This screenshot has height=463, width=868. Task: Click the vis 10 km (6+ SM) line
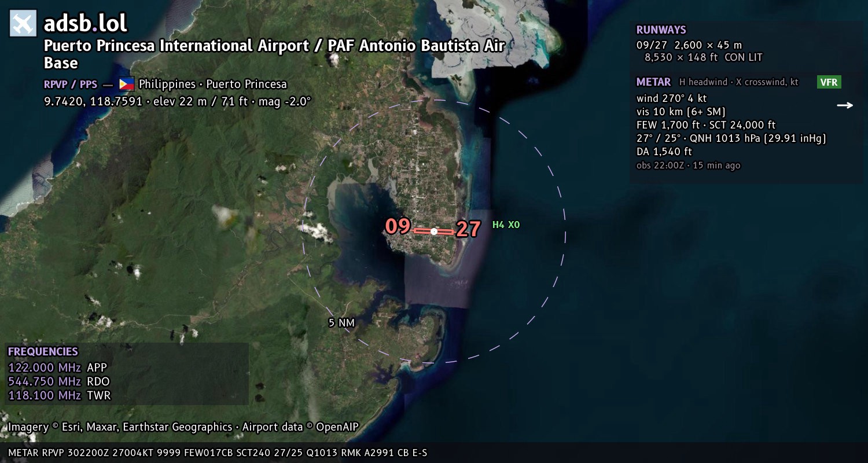[681, 112]
